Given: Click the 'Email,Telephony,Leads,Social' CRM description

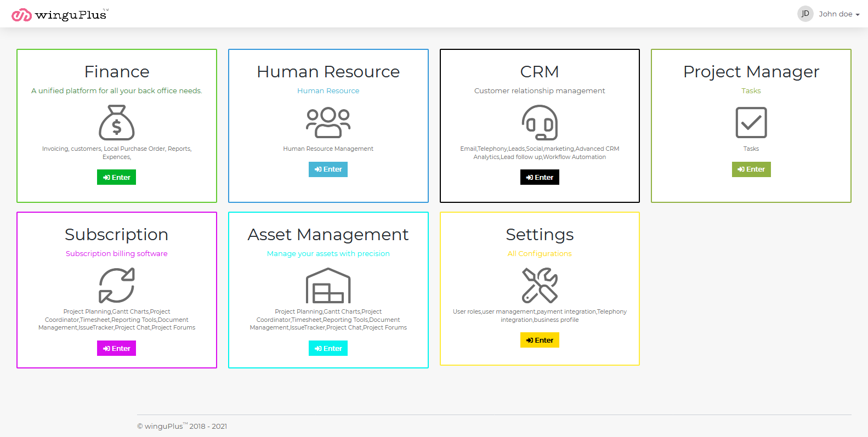Looking at the screenshot, I should tap(540, 152).
